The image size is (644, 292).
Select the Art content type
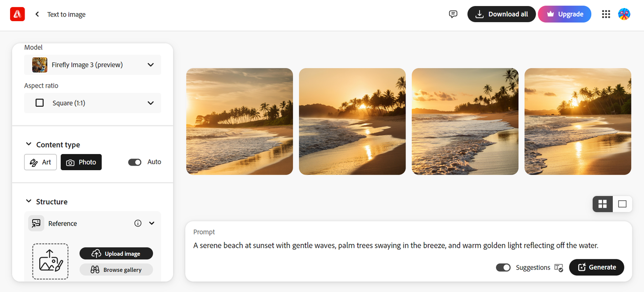pos(40,162)
